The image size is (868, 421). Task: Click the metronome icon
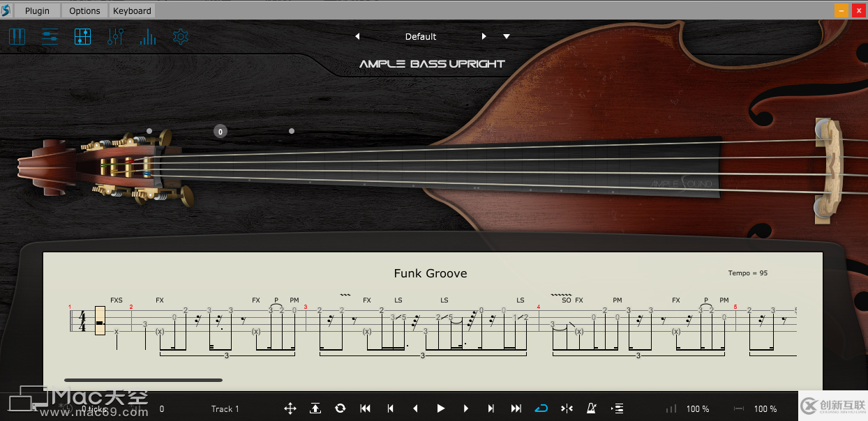pos(591,408)
